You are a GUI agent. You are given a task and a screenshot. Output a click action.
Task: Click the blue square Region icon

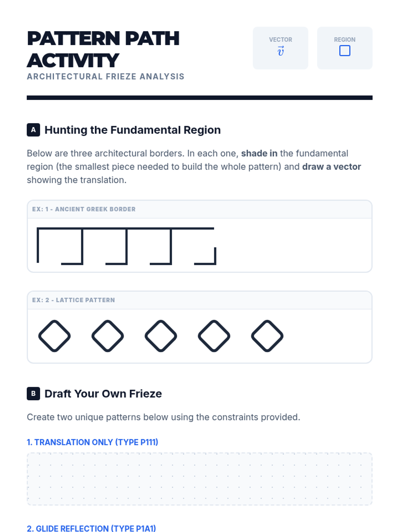(x=345, y=51)
